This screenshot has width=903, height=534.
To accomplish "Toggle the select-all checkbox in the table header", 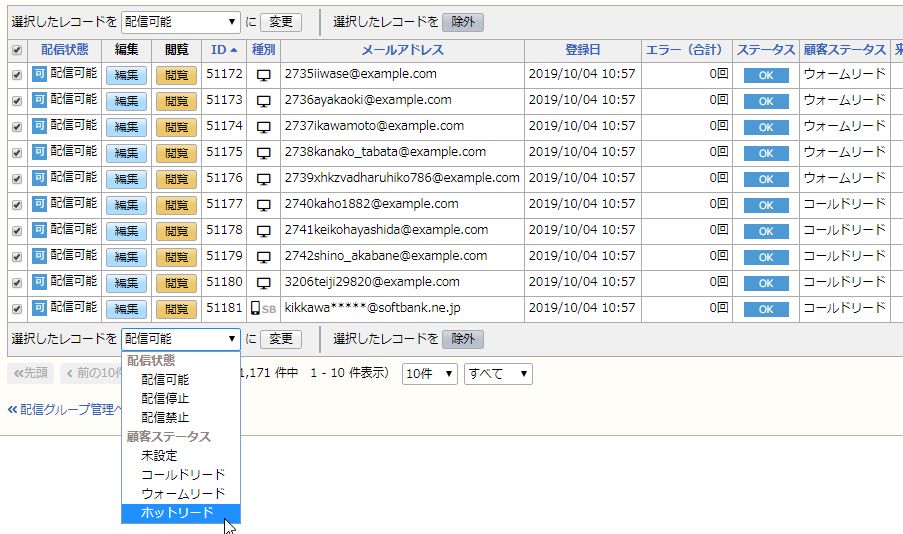I will (x=17, y=50).
